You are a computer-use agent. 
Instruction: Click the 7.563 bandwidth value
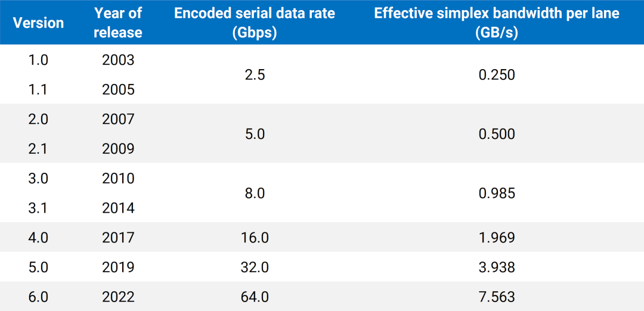click(497, 297)
